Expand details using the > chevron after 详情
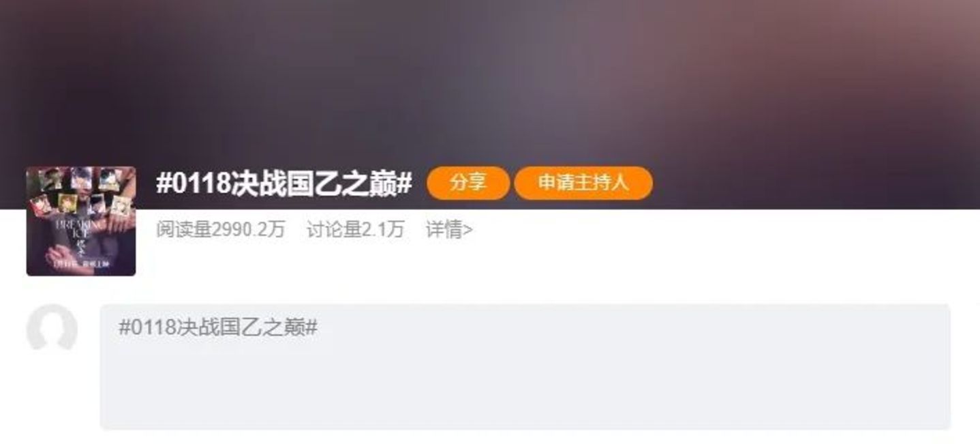The width and height of the screenshot is (980, 444). coord(468,231)
